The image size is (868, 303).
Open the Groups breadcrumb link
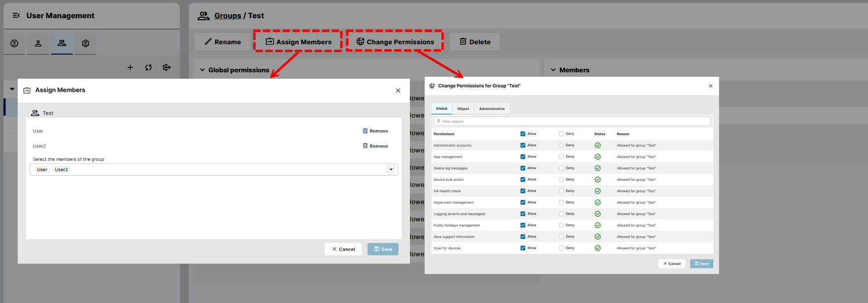click(228, 16)
